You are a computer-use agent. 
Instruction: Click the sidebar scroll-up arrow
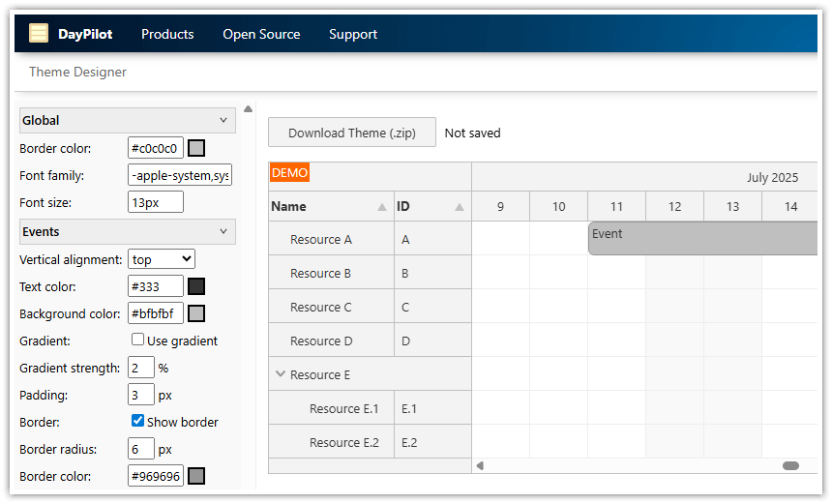coord(248,108)
